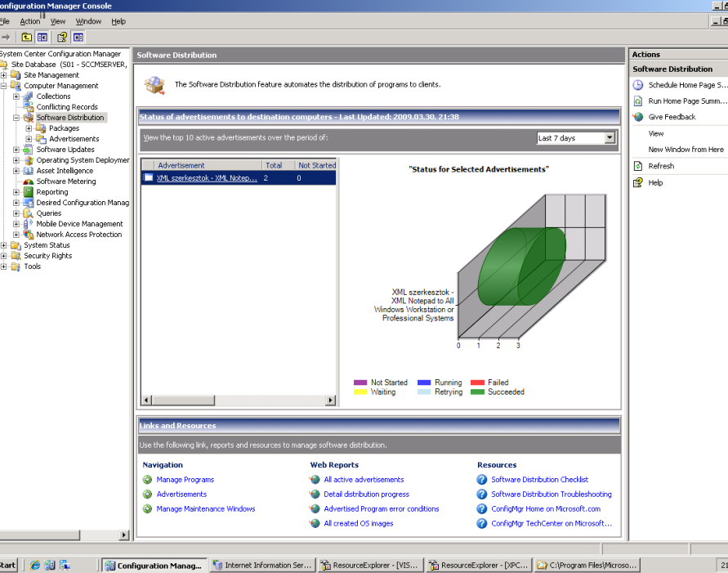This screenshot has width=728, height=573.
Task: Open the XML szerkesztok advertisement link
Action: [x=207, y=178]
